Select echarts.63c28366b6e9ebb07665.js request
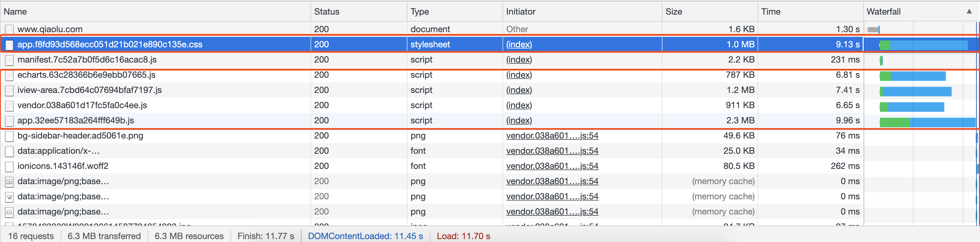 86,75
